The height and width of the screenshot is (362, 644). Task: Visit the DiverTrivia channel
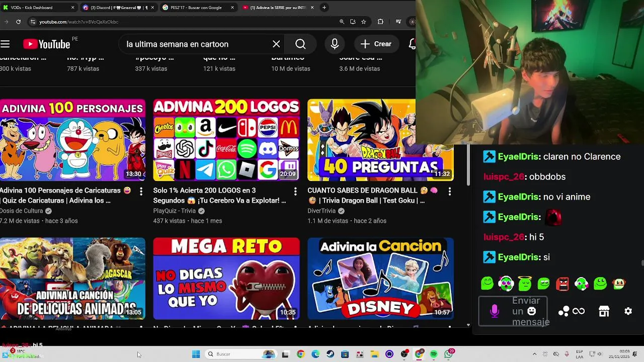(x=321, y=211)
